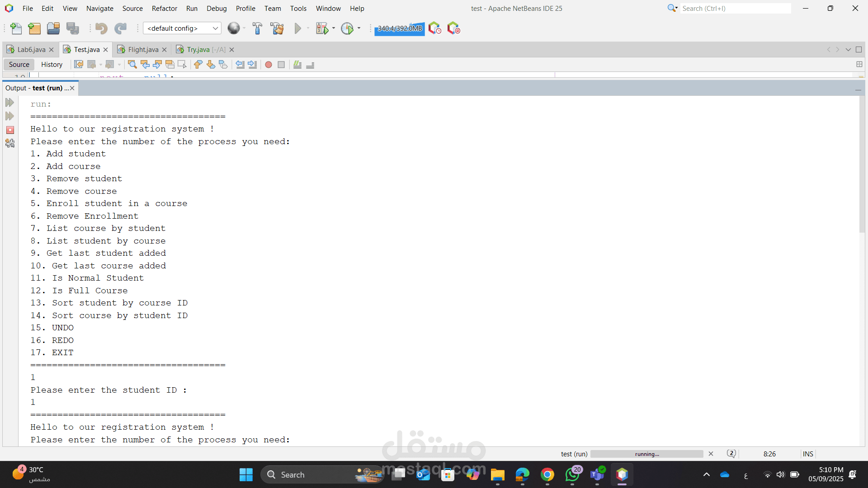Expand the Profile Project dropdown arrow

click(x=359, y=28)
